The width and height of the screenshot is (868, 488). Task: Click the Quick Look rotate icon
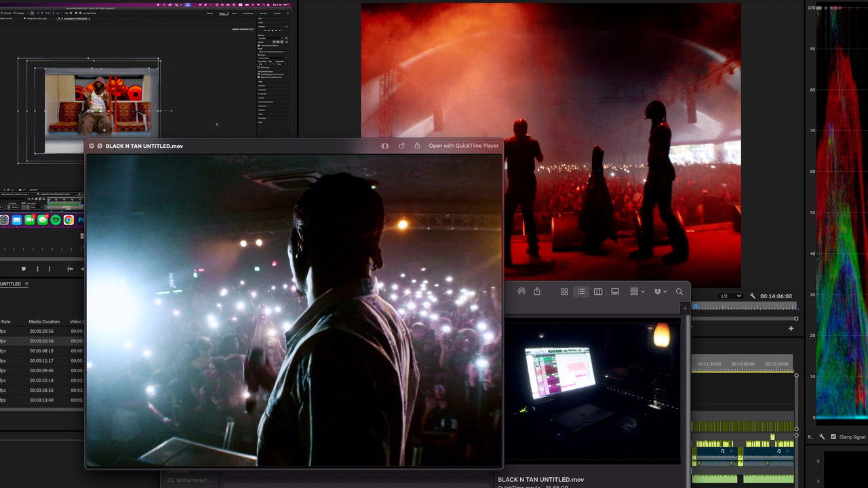401,146
